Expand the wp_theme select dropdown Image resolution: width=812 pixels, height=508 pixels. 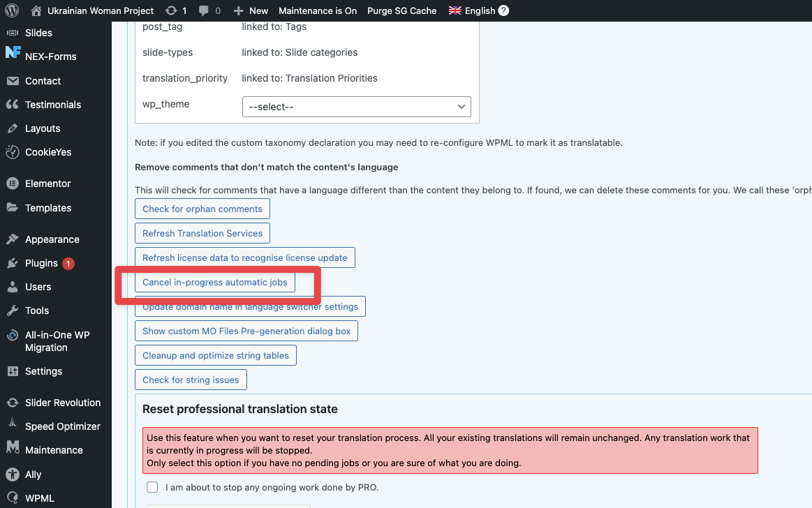(x=356, y=107)
